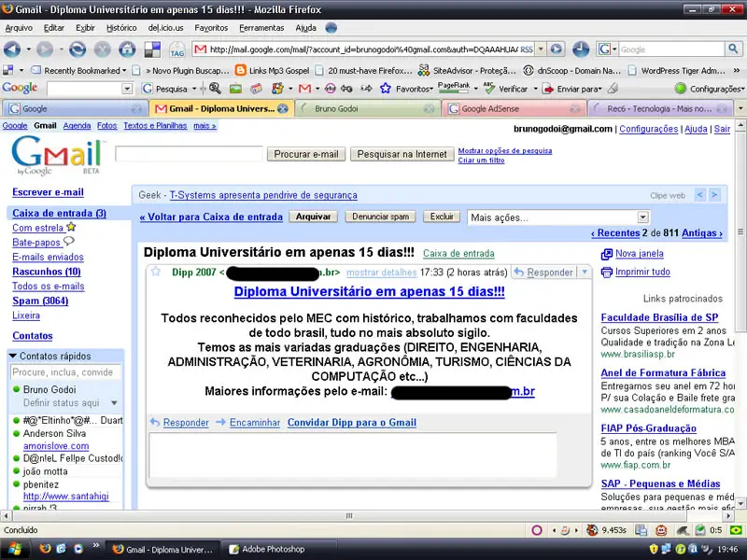
Task: Open the Ferramentas menu
Action: pos(261,28)
